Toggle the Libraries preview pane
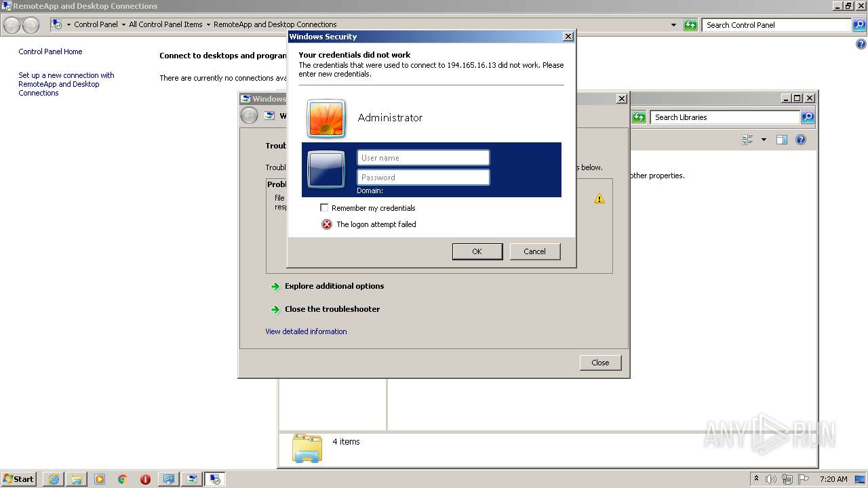The image size is (868, 488). pos(782,140)
